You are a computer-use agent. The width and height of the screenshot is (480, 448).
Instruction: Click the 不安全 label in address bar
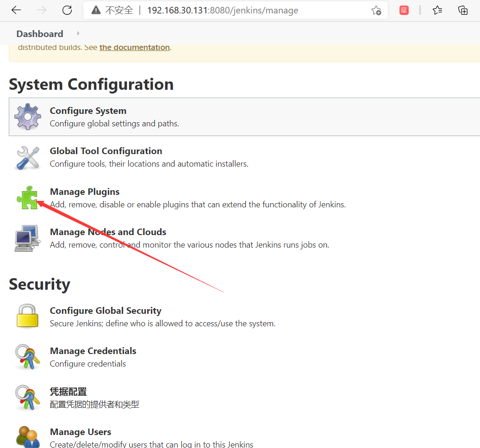coord(119,10)
